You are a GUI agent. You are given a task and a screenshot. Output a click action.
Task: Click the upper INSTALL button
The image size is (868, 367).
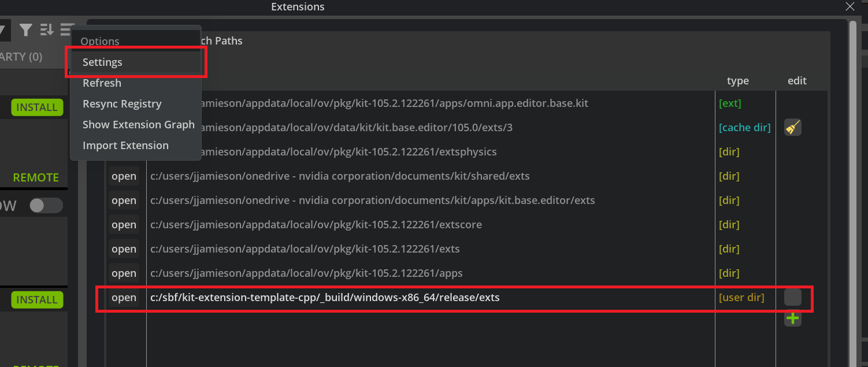(x=36, y=107)
